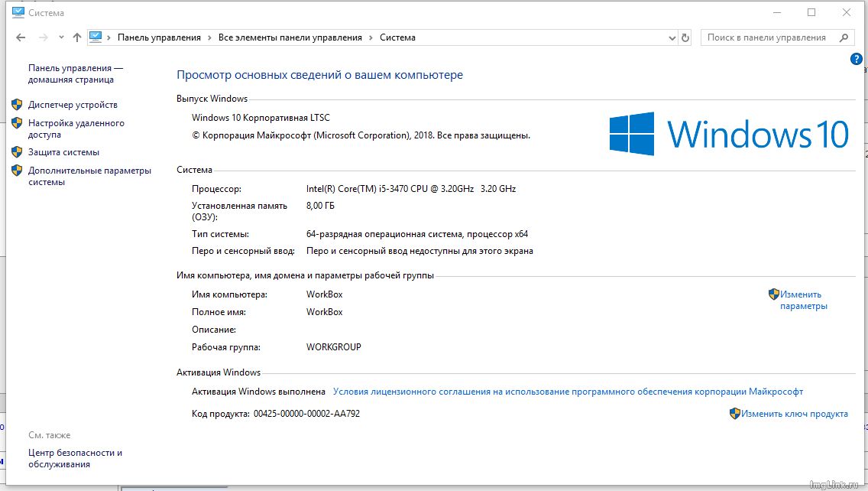Open Все элементы панели управления breadcrumb

coord(290,37)
